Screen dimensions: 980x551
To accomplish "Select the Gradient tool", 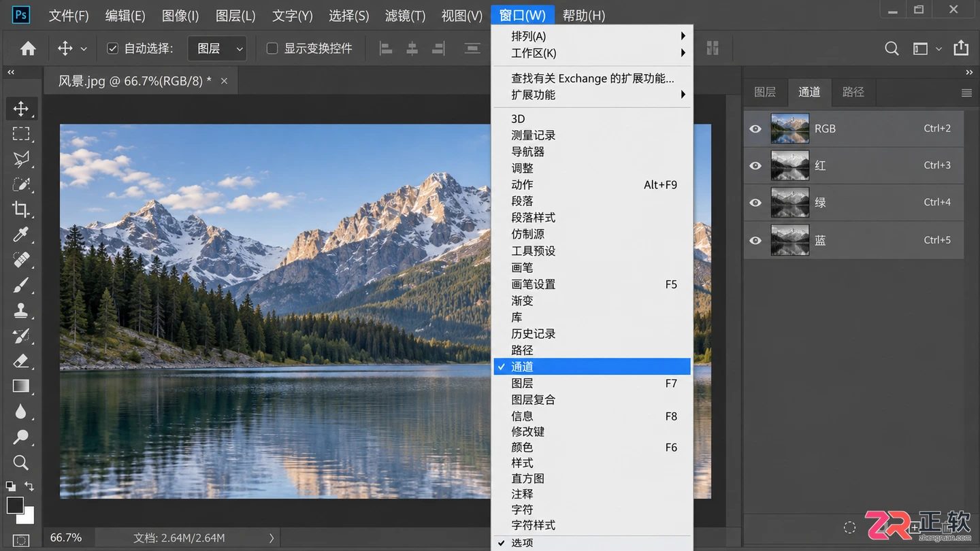I will (x=21, y=386).
